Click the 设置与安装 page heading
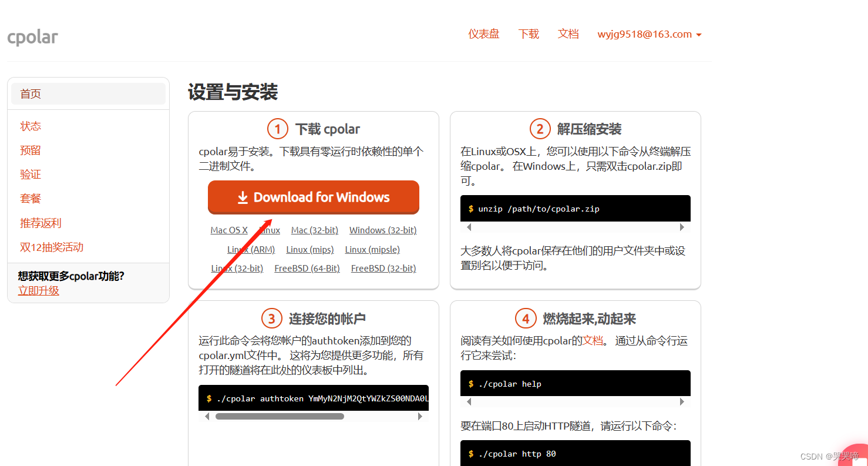This screenshot has height=466, width=868. (233, 92)
